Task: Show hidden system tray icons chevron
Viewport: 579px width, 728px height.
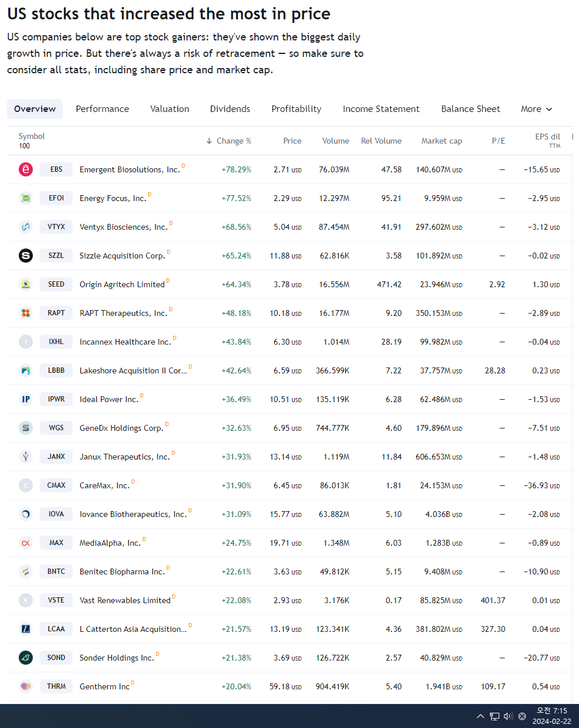Action: click(481, 716)
